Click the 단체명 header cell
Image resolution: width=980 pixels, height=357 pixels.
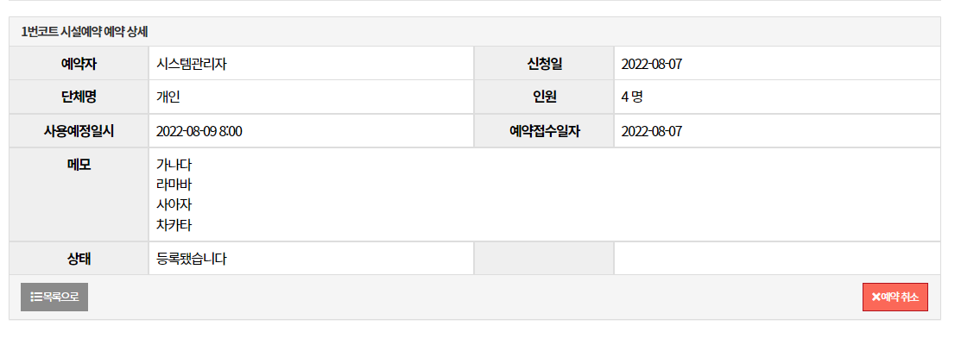tap(79, 97)
